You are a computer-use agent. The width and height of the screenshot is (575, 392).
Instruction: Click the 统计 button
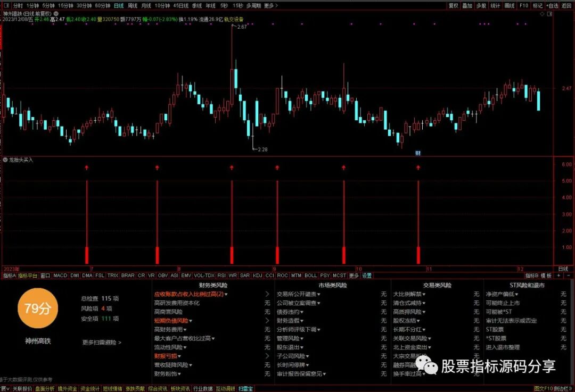pyautogui.click(x=495, y=5)
